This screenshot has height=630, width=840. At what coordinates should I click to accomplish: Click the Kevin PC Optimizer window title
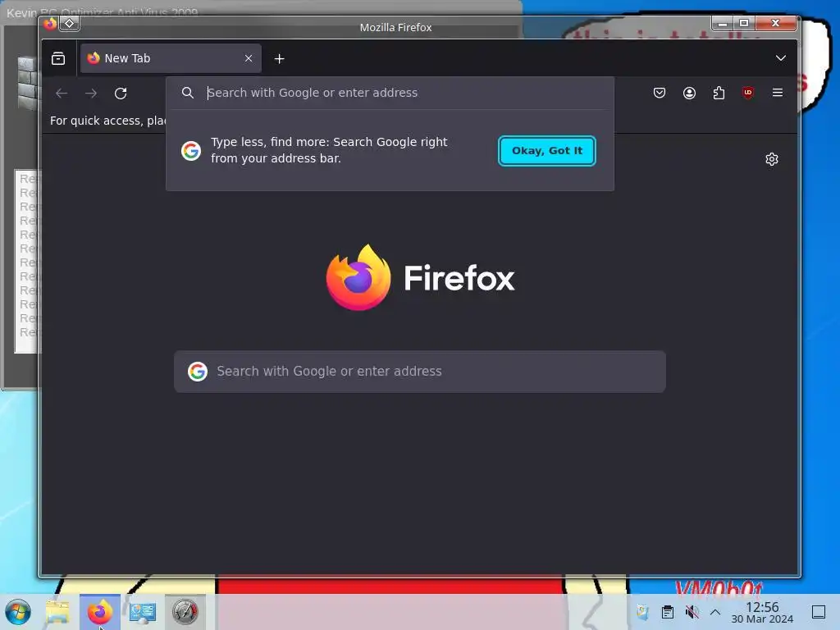pos(102,11)
